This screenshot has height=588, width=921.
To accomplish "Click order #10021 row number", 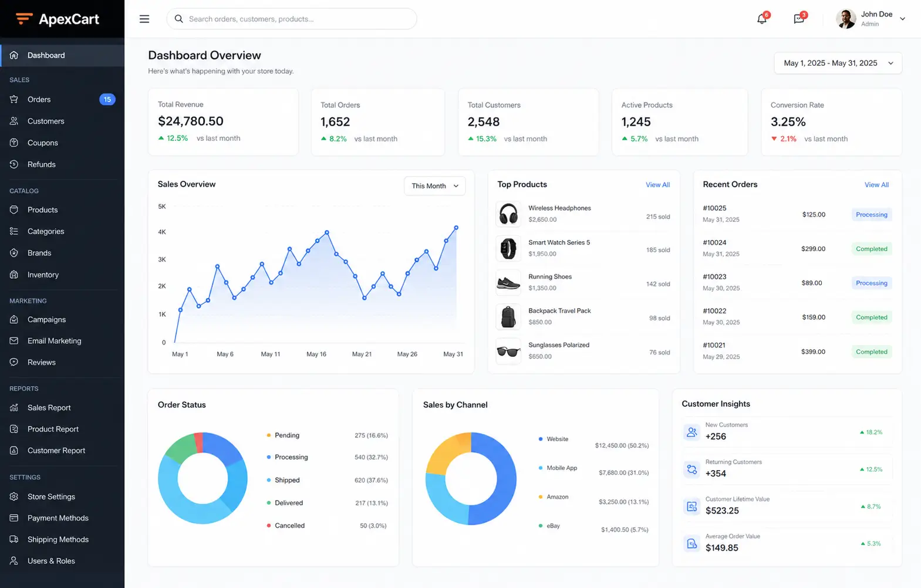I will point(714,346).
